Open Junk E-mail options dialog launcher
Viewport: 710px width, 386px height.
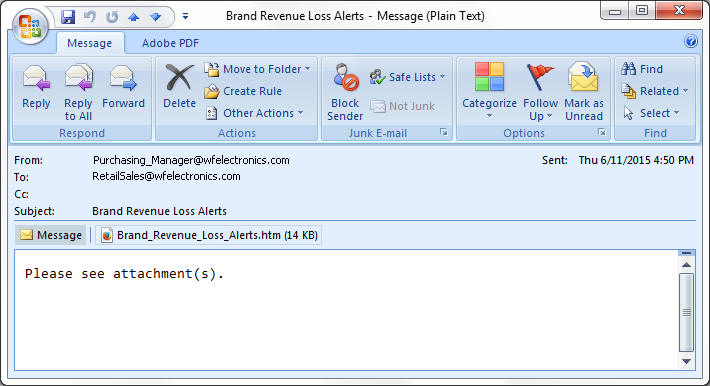[x=444, y=132]
